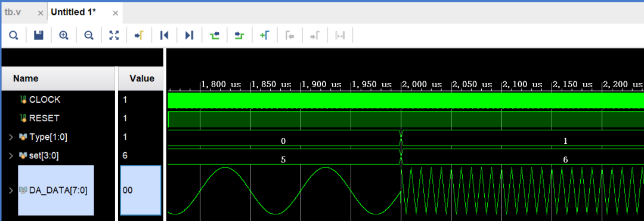644x221 pixels.
Task: Jump to time zero using Go to Start icon
Action: pyautogui.click(x=164, y=35)
